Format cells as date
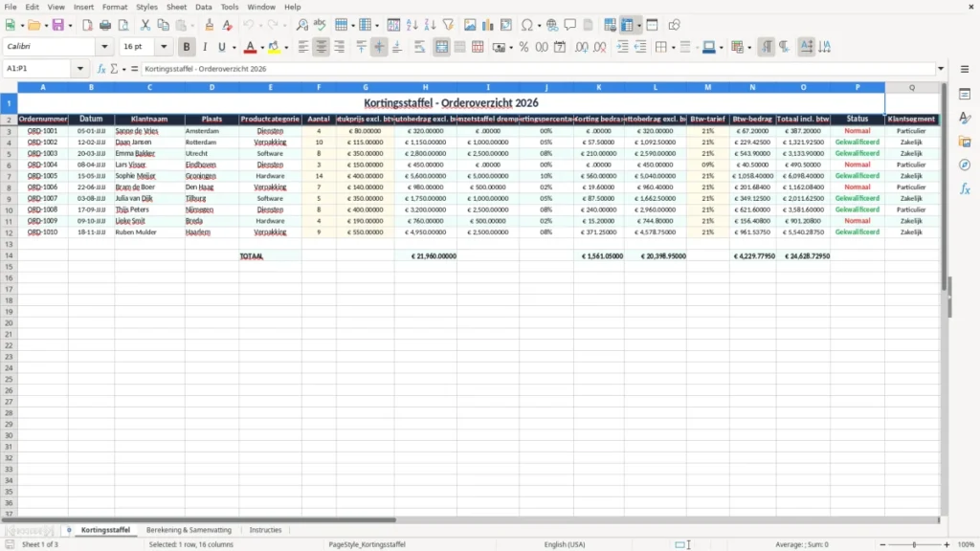This screenshot has width=980, height=551. pyautogui.click(x=560, y=47)
